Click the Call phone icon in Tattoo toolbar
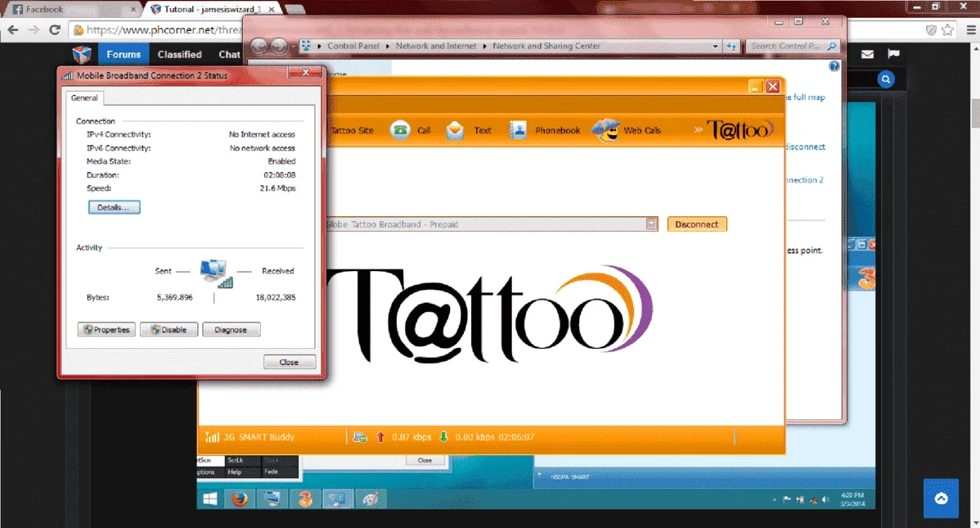Screen dimensions: 980x528 [x=400, y=130]
